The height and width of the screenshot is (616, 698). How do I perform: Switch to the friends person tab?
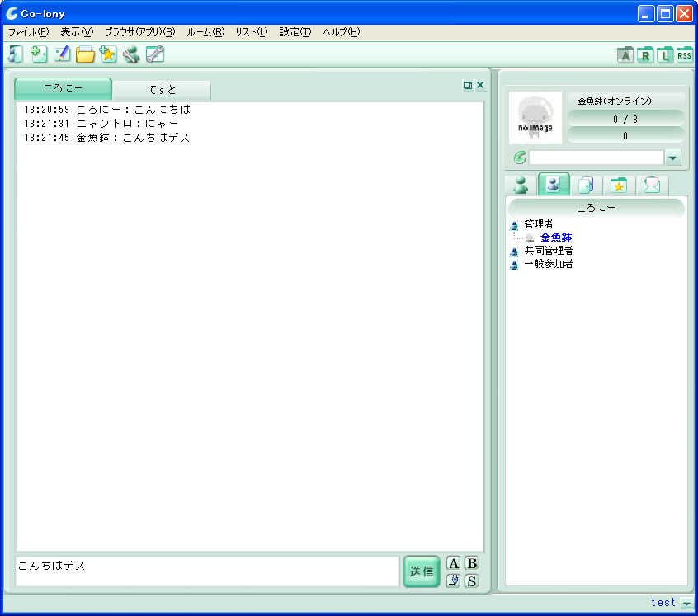point(521,185)
